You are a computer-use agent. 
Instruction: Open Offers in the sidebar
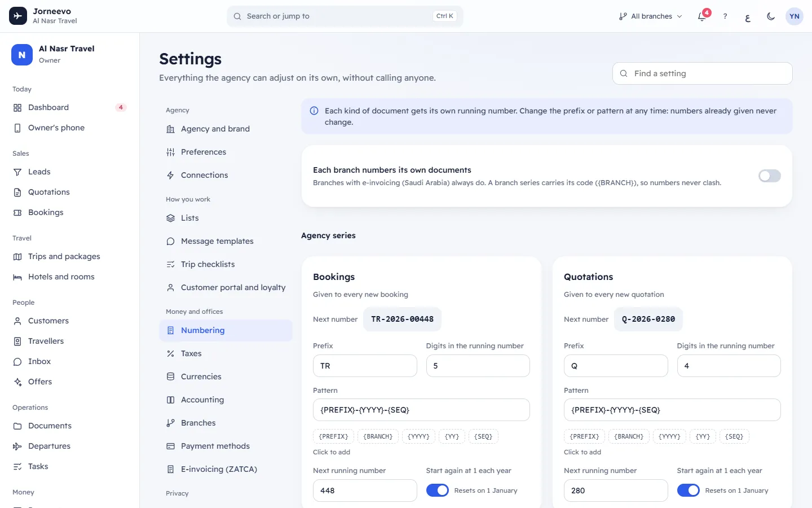(x=69, y=382)
